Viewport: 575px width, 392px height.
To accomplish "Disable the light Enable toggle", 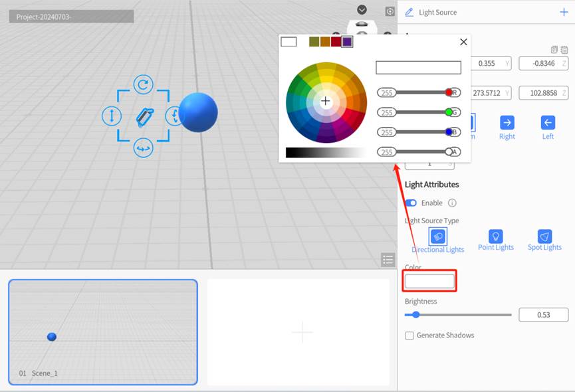I will pos(409,203).
